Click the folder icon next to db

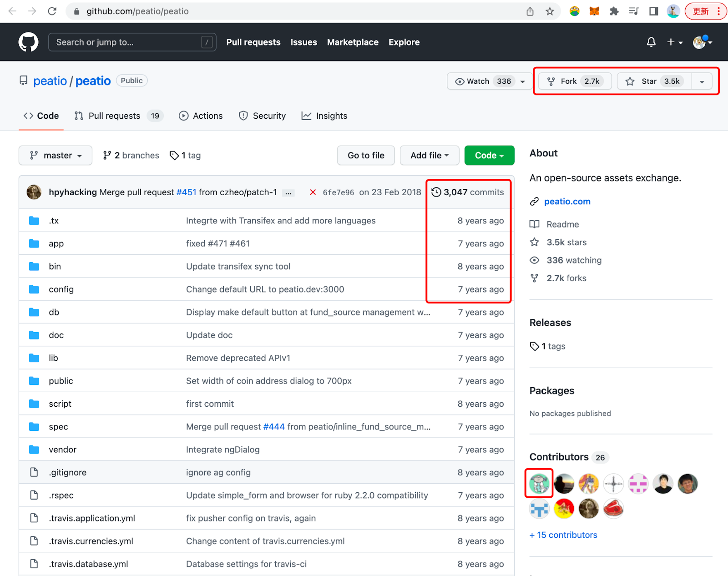pyautogui.click(x=34, y=313)
